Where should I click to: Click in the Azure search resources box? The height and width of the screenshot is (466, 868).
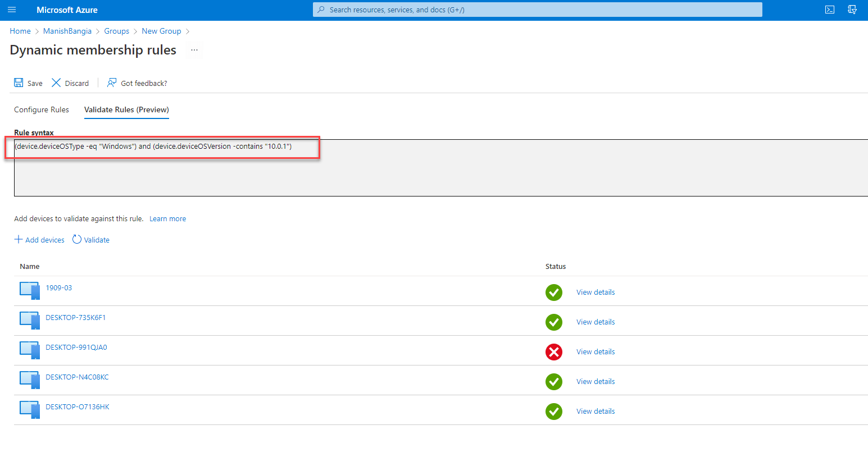pos(537,10)
